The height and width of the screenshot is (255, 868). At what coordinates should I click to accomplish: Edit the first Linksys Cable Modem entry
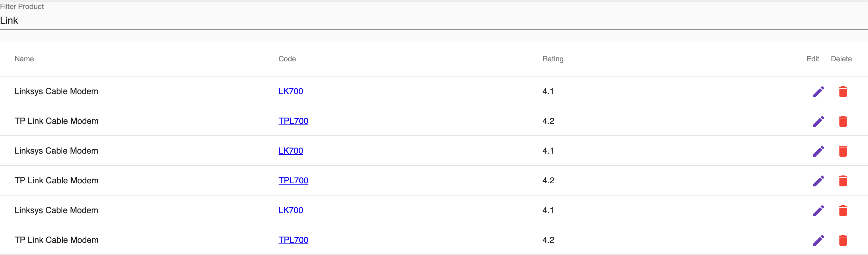[818, 91]
